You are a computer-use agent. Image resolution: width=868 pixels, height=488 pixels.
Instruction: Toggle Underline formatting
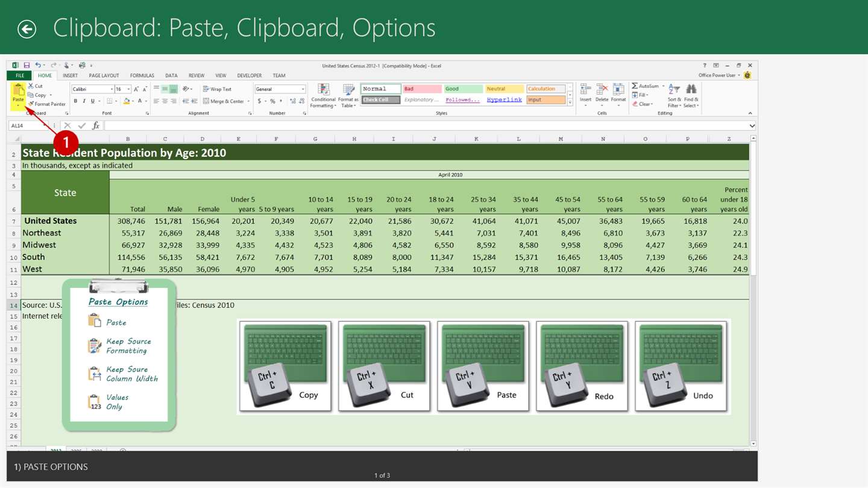(x=92, y=101)
